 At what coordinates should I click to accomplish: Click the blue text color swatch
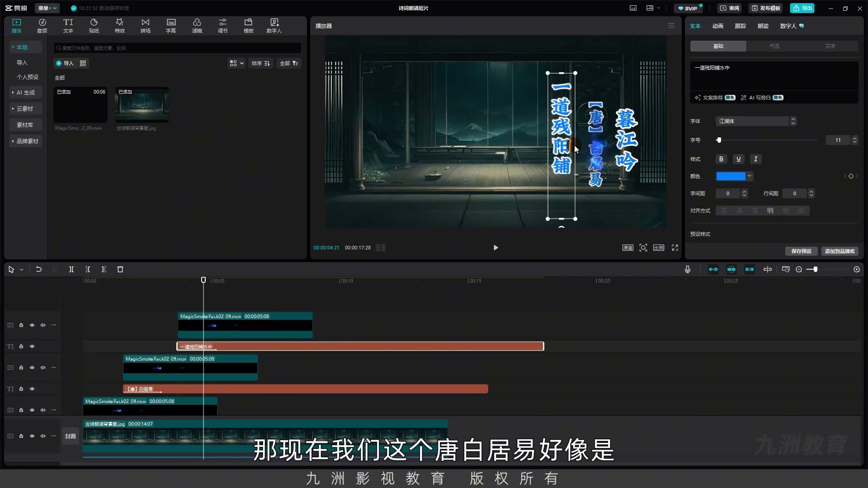pos(731,176)
